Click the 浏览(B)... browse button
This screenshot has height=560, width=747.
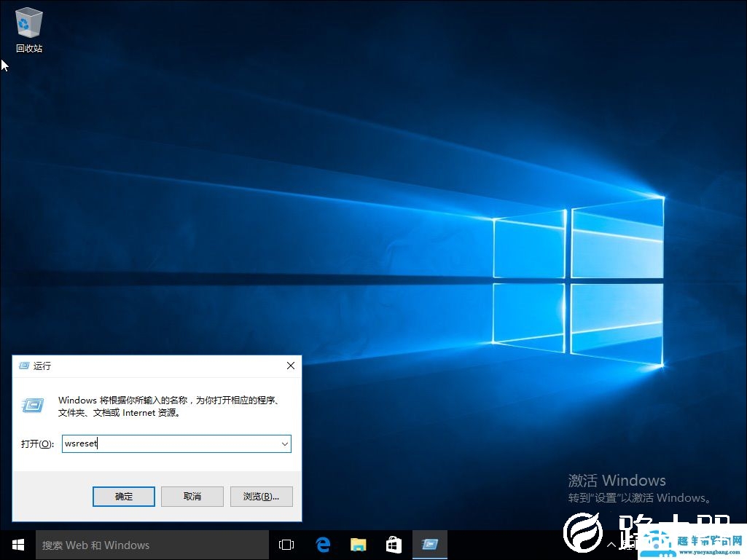261,497
